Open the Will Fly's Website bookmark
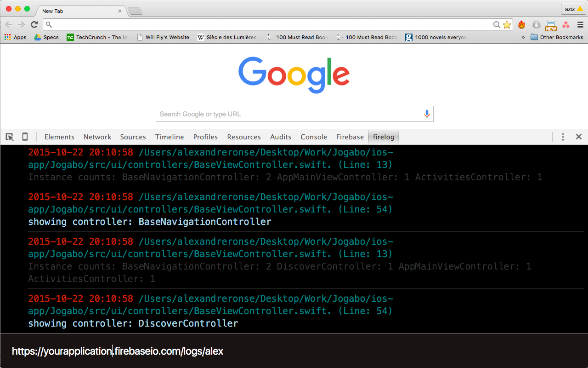This screenshot has height=368, width=588. click(x=163, y=37)
